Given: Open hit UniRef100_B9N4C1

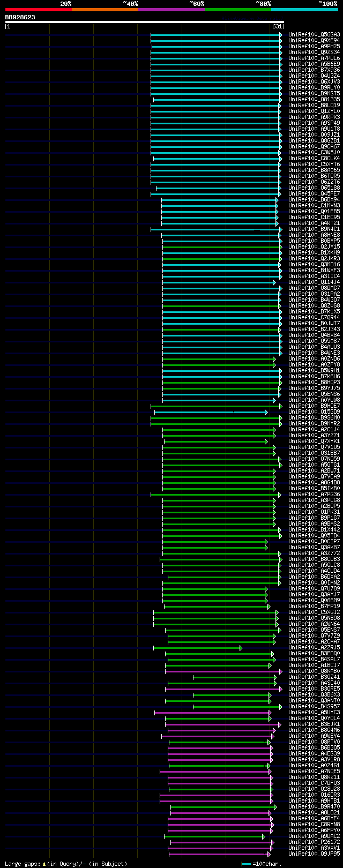Looking at the screenshot, I should click(x=314, y=229).
